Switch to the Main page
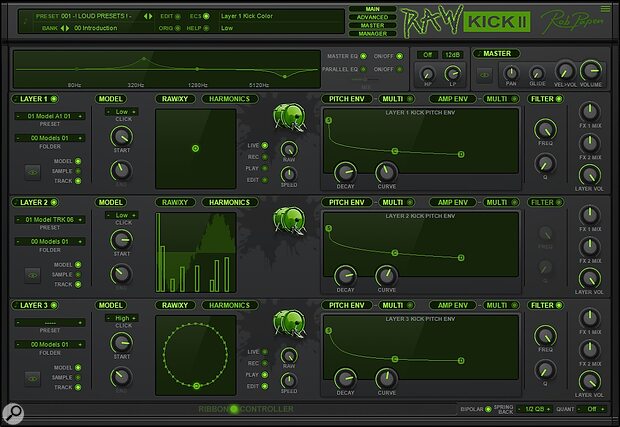 click(x=372, y=9)
